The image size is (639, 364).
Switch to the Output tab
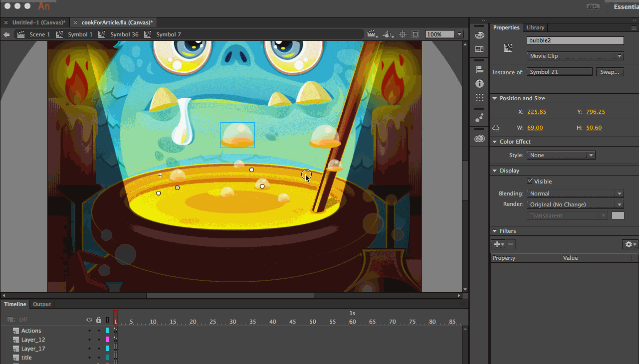42,304
